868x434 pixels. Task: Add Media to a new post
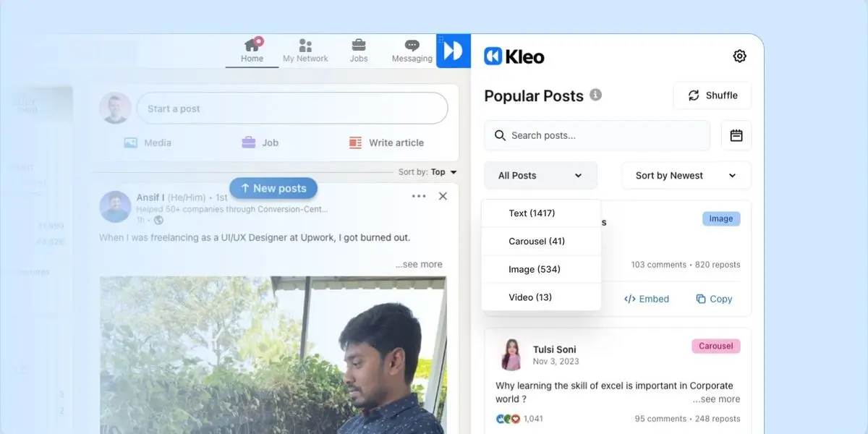click(148, 142)
